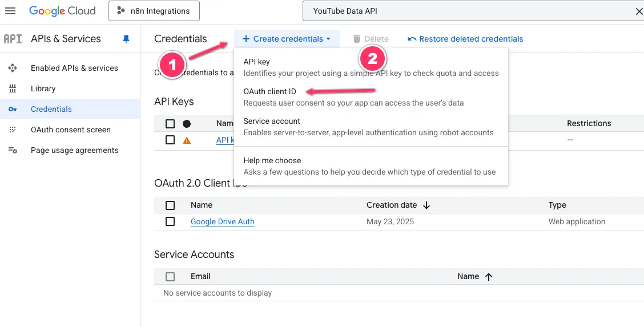
Task: Check the Service Accounts select-all checkbox
Action: 170,277
